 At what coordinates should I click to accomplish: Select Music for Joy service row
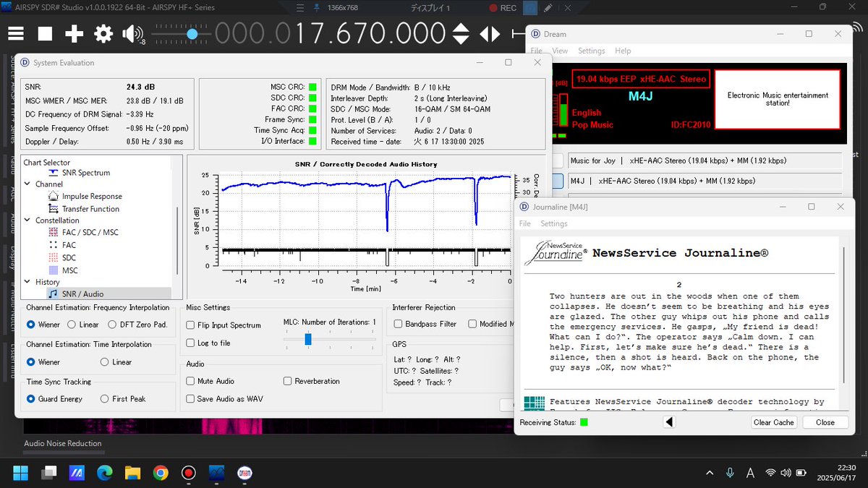pyautogui.click(x=704, y=160)
